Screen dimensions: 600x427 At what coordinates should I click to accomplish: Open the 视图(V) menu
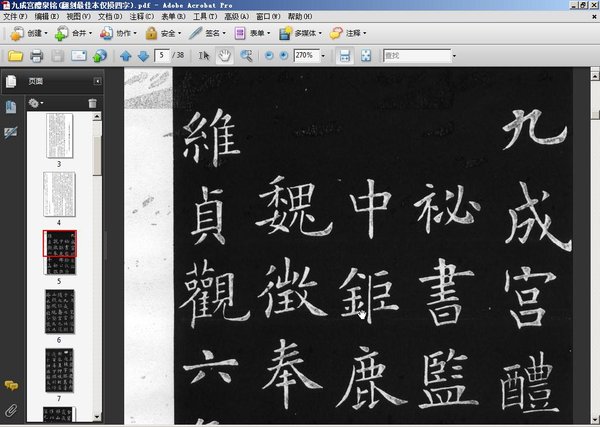(78, 16)
